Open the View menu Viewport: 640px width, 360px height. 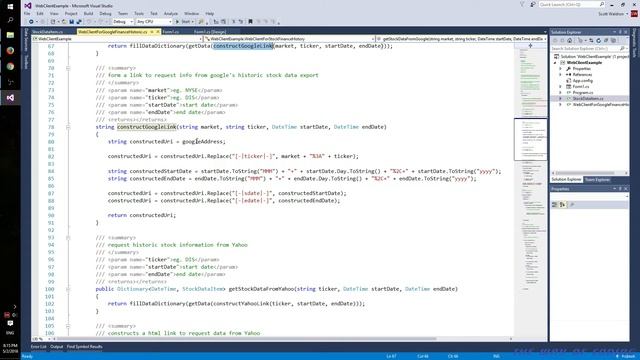[x=54, y=13]
